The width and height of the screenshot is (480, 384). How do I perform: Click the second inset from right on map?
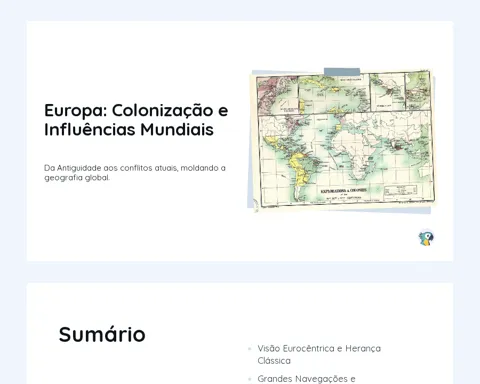(x=387, y=92)
